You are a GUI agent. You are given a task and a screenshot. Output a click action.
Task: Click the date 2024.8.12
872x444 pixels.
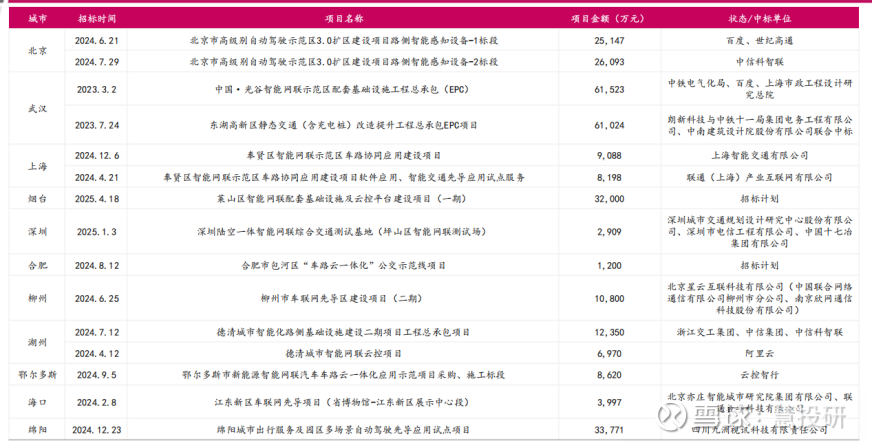pyautogui.click(x=97, y=265)
